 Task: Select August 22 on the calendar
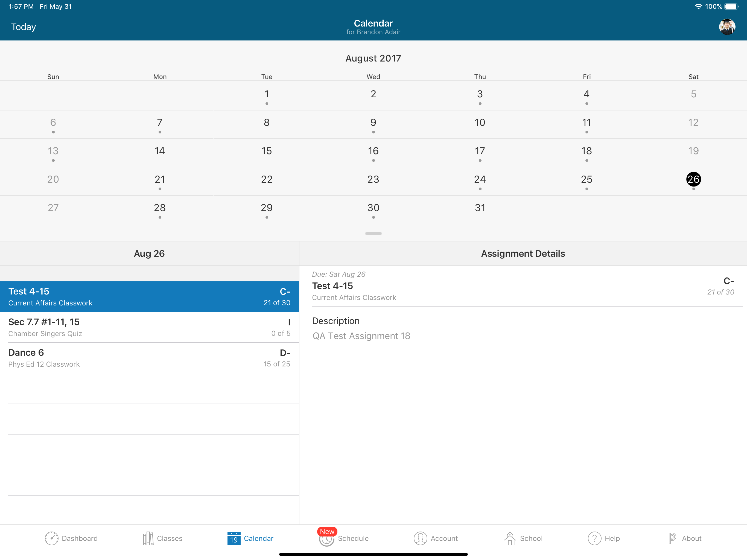267,179
